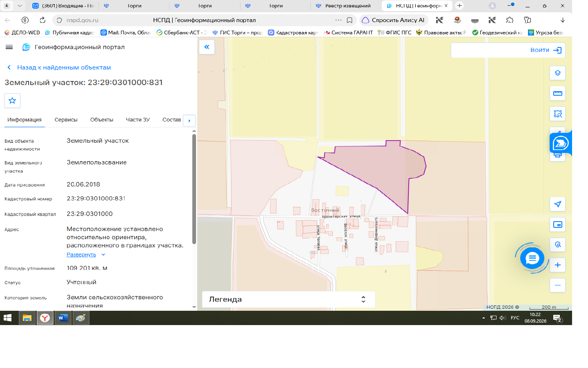588x368 pixels.
Task: Zoom in the map with the plus button
Action: tap(557, 265)
